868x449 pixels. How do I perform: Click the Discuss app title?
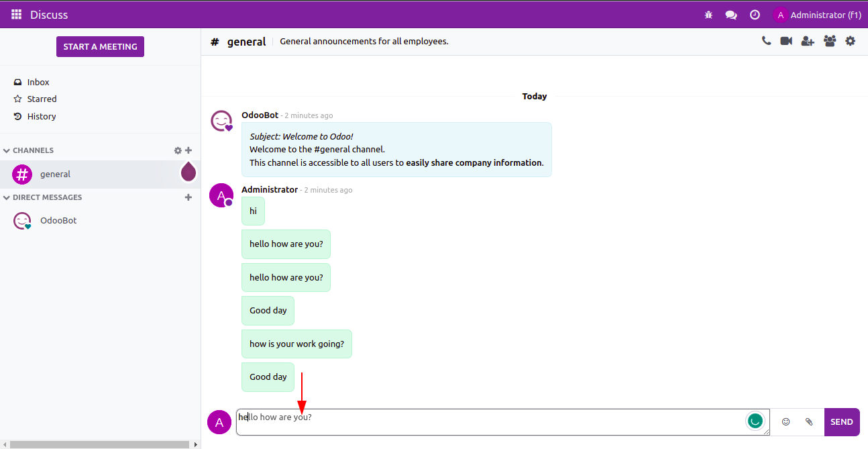point(49,14)
